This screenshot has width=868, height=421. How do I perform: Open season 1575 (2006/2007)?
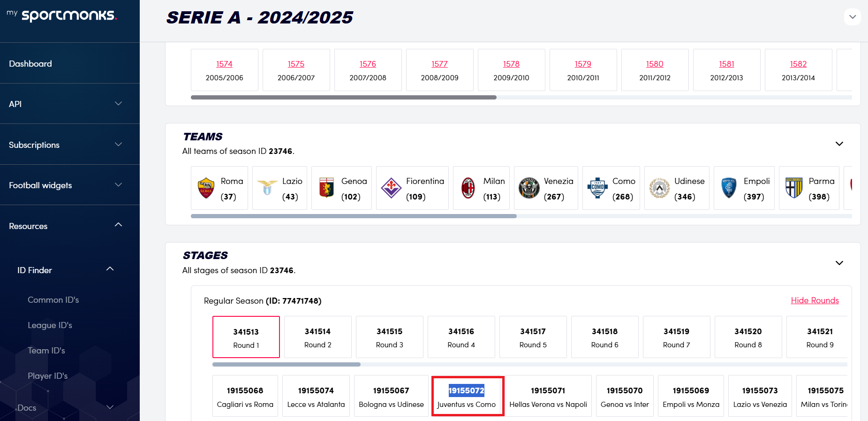296,64
